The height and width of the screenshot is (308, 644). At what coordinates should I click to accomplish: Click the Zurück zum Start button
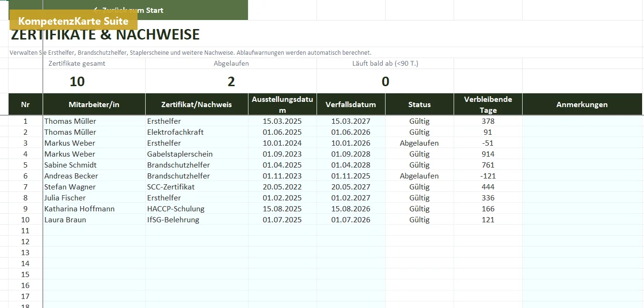(x=129, y=10)
